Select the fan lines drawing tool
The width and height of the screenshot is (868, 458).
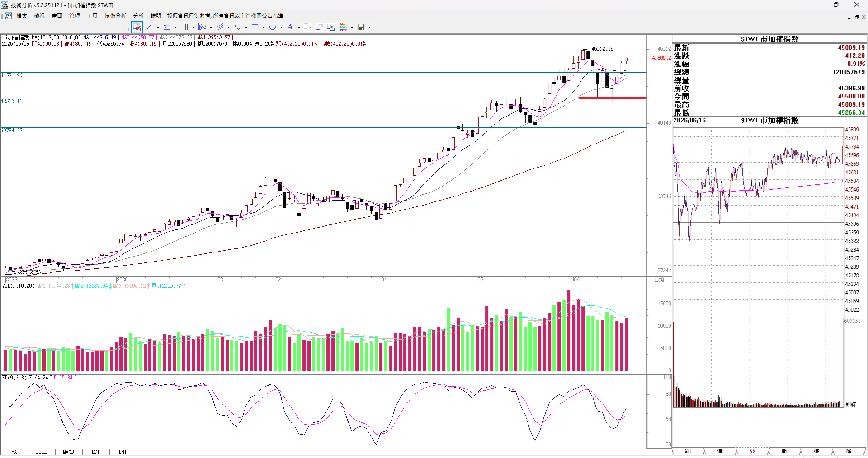202,27
